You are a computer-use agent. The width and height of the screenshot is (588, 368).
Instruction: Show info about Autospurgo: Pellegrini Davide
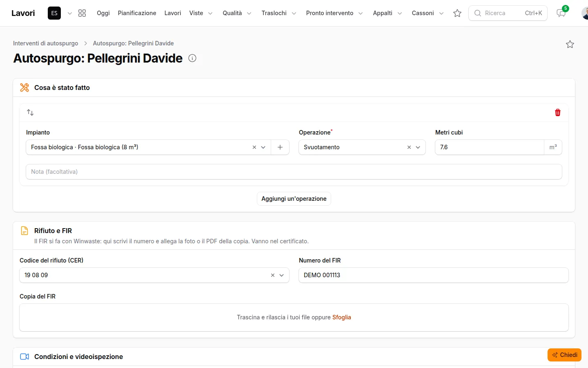coord(192,58)
